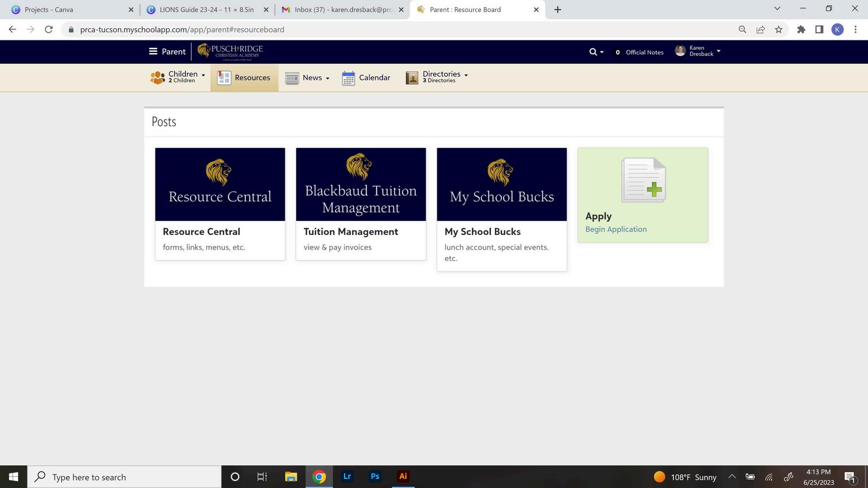Click the Calendar icon in the nav bar

pyautogui.click(x=349, y=78)
